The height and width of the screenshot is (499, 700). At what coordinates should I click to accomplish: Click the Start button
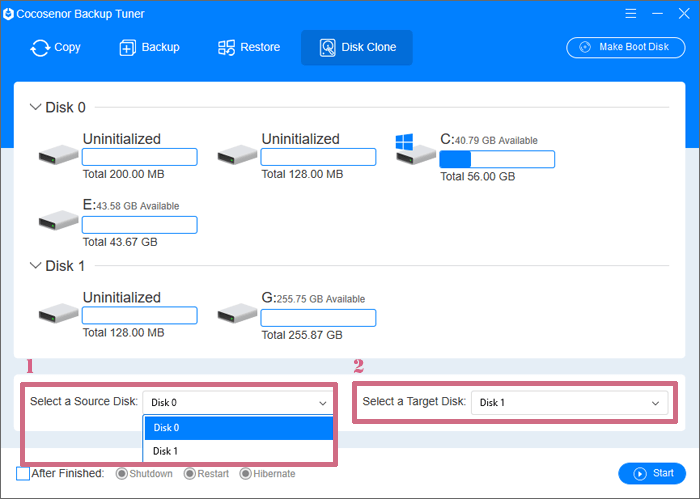pyautogui.click(x=652, y=473)
